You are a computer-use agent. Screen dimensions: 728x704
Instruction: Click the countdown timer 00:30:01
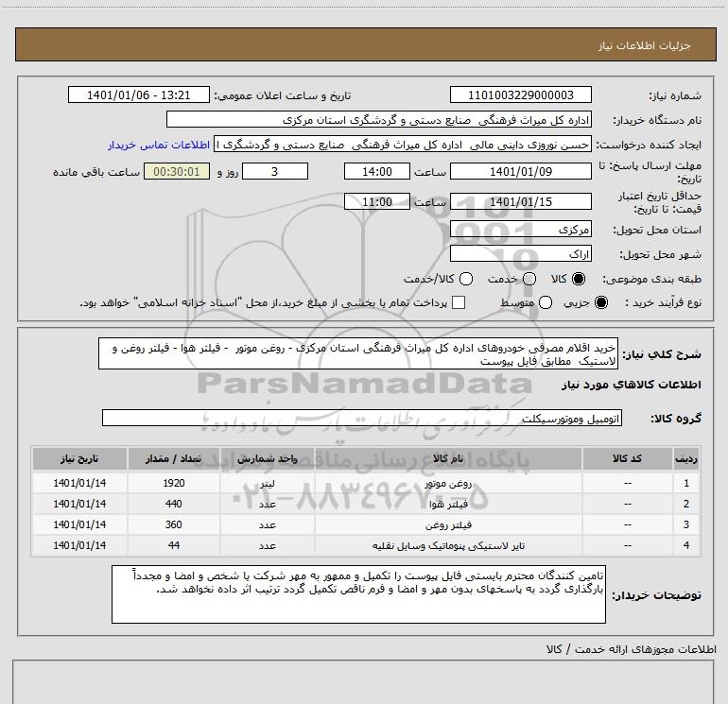tap(177, 171)
